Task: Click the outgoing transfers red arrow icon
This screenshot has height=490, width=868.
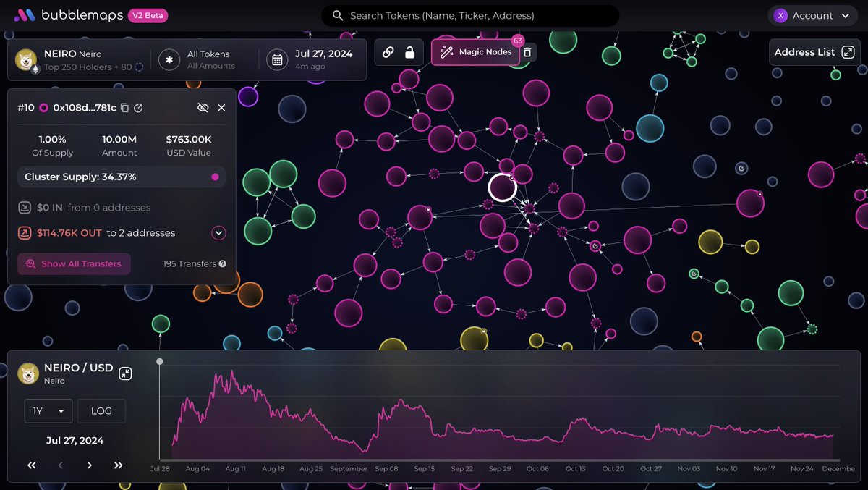Action: (24, 233)
